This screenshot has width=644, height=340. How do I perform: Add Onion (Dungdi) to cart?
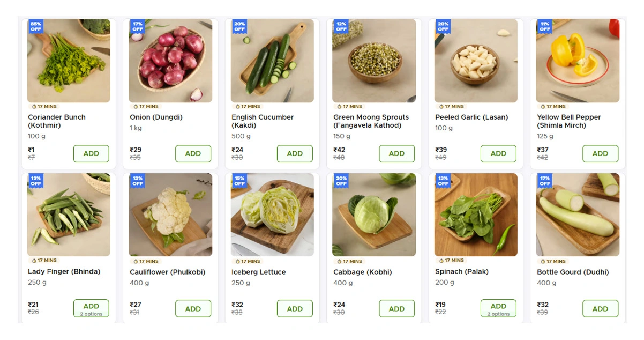pos(193,153)
